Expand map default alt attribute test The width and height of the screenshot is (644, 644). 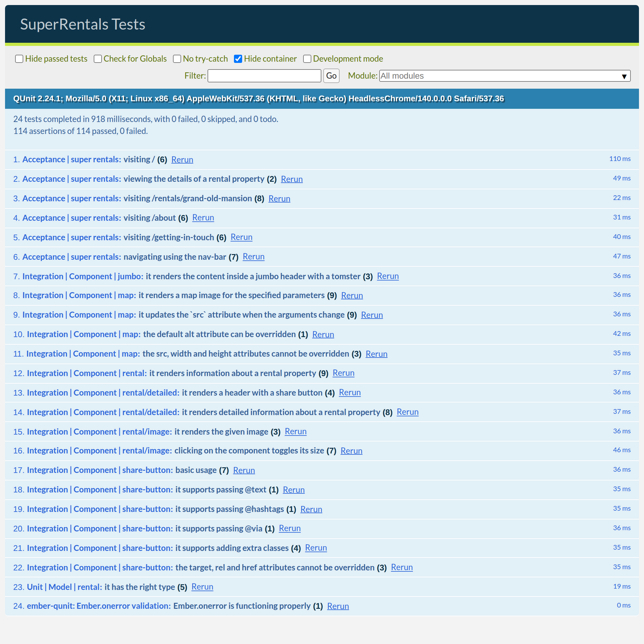pyautogui.click(x=219, y=334)
